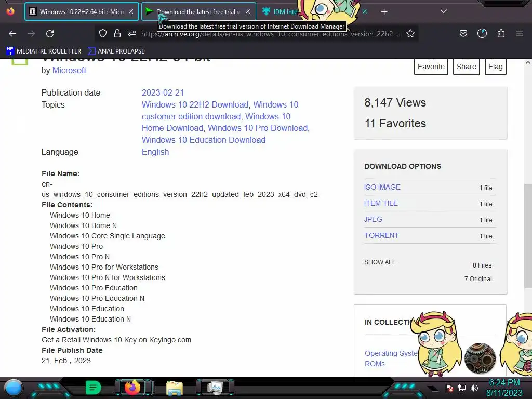
Task: Click the 7 Original files text
Action: pos(478,279)
